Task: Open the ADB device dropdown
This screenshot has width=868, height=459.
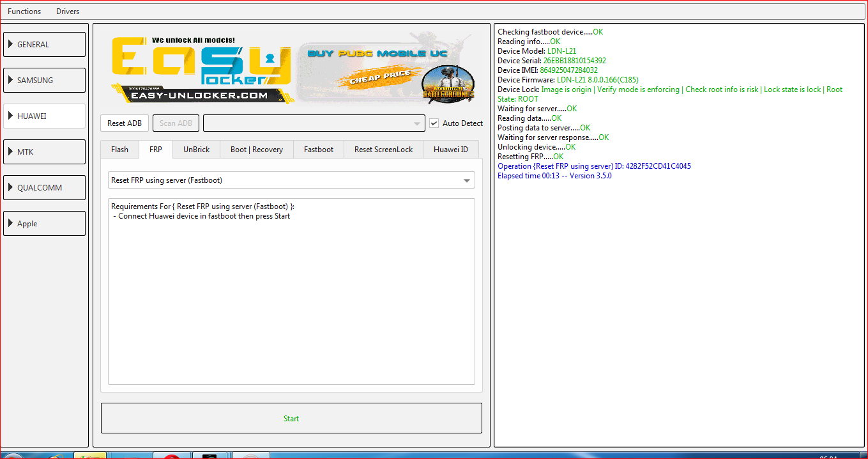Action: (314, 123)
